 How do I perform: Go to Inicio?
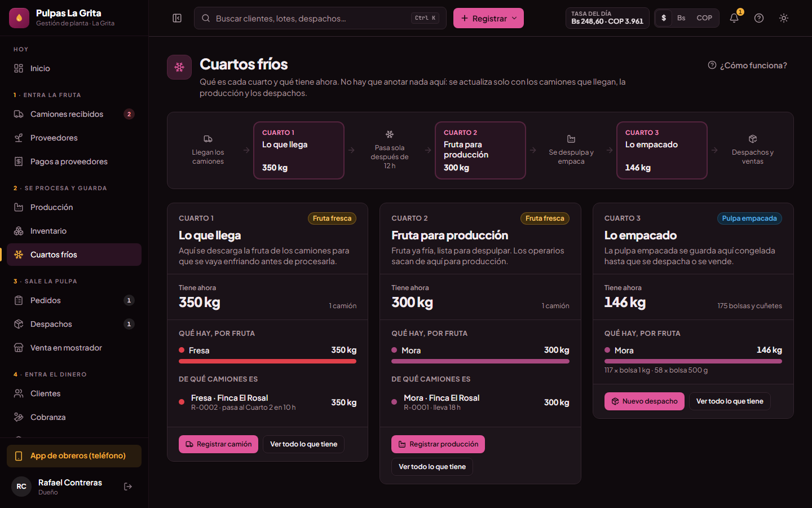(x=74, y=68)
